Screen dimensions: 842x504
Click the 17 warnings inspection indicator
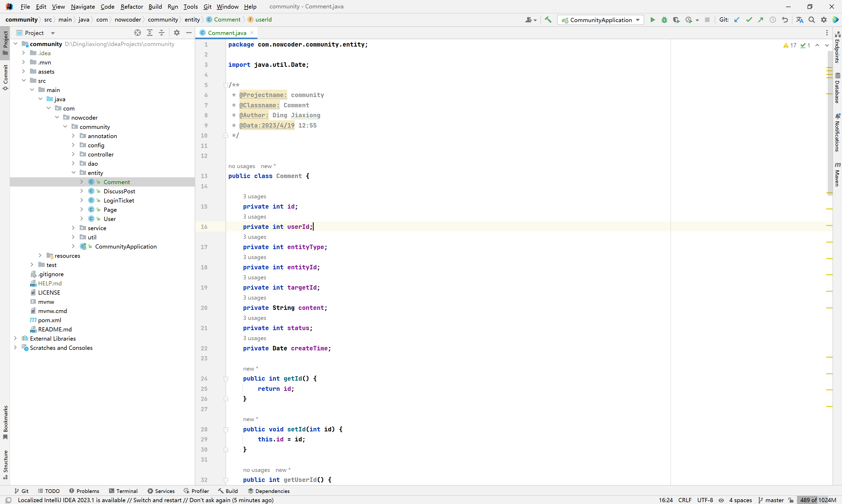coord(790,45)
